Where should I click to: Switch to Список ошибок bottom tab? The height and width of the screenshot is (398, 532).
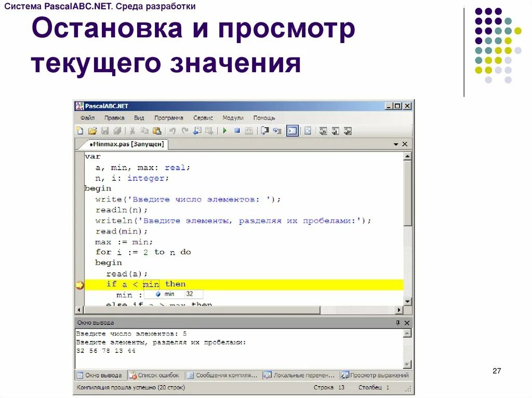(x=155, y=375)
